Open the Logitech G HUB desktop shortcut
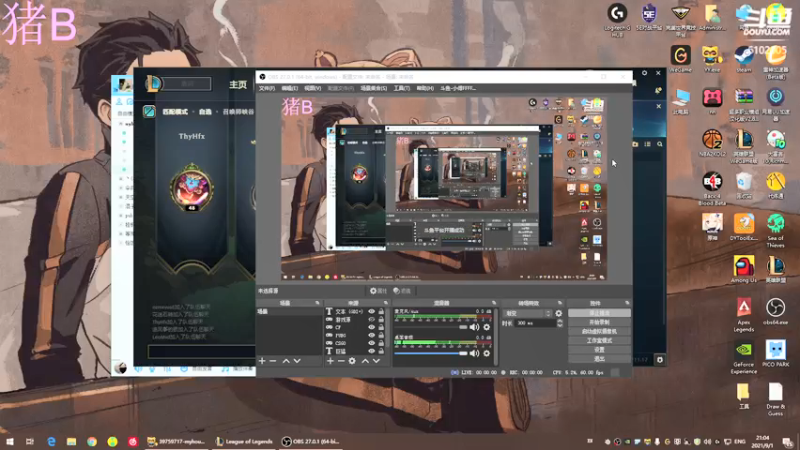800x450 pixels. [617, 19]
